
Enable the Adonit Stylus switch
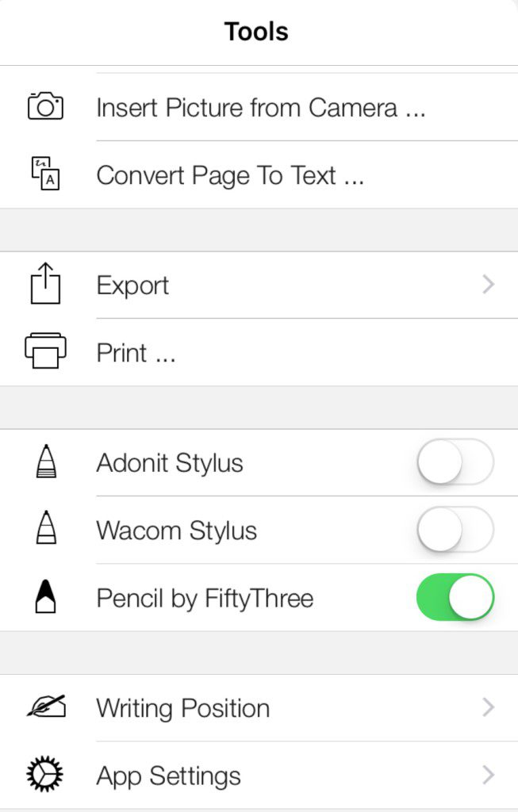click(x=455, y=462)
